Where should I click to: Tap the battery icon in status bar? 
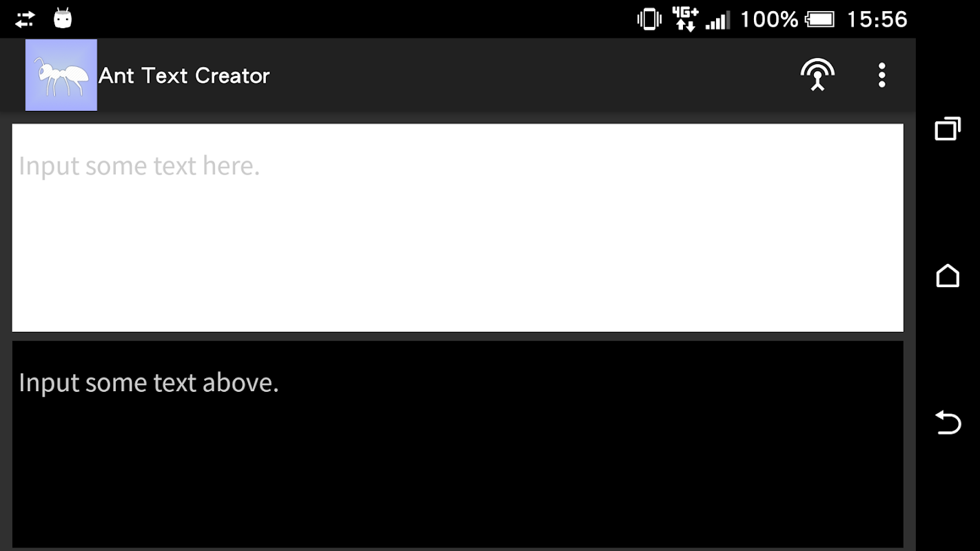click(x=820, y=19)
